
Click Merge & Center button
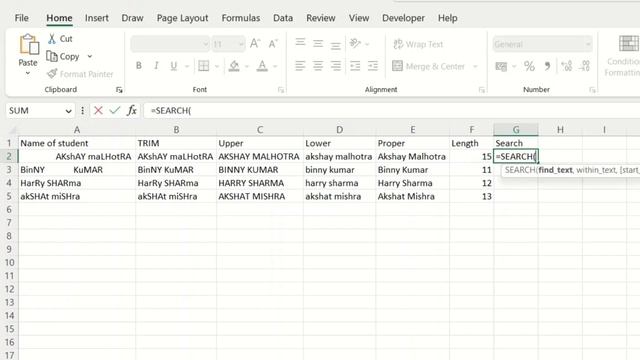click(x=429, y=66)
